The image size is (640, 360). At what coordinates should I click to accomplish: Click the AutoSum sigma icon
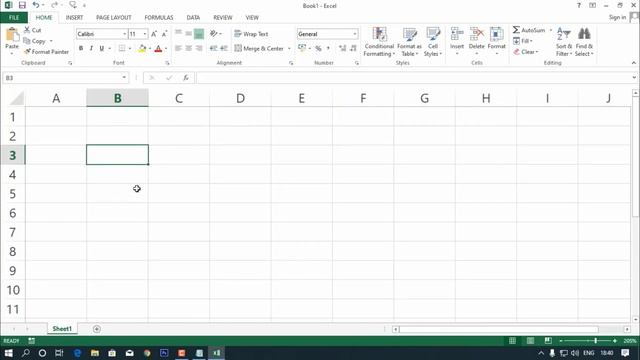click(x=516, y=30)
